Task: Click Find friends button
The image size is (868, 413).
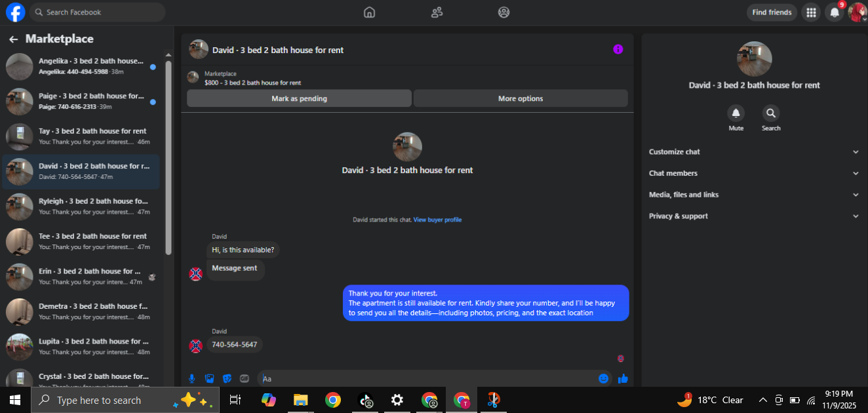Action: 772,12
